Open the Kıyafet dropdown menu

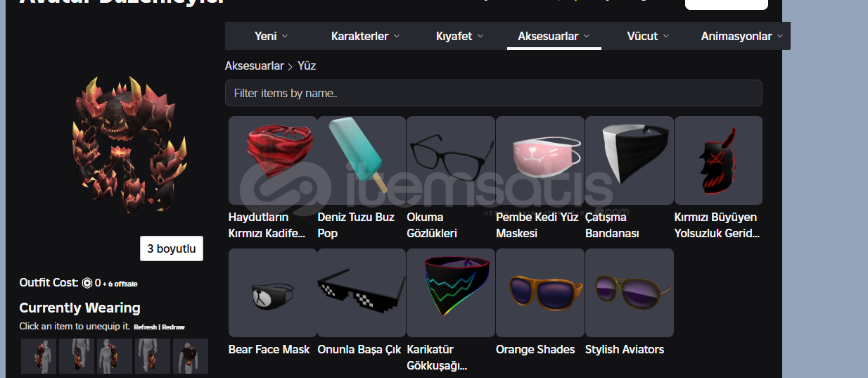click(459, 36)
